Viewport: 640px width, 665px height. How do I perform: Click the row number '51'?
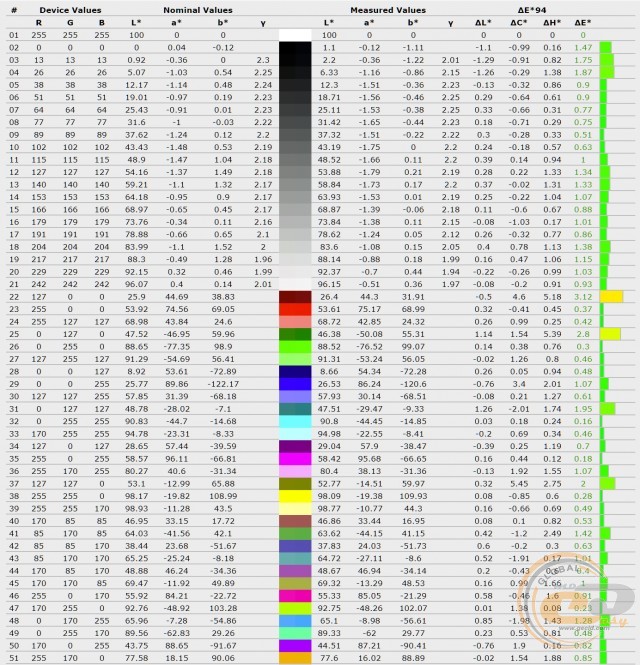tap(14, 658)
